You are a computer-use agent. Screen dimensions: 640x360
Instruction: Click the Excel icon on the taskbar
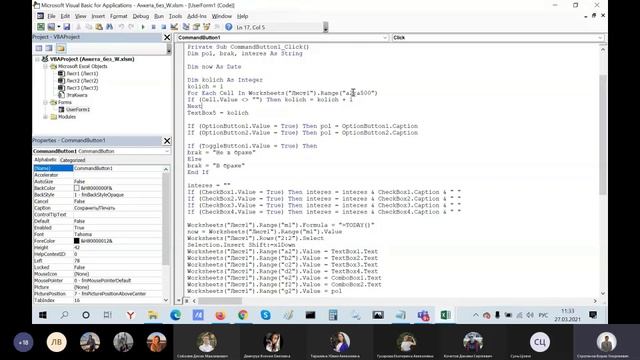(x=445, y=315)
